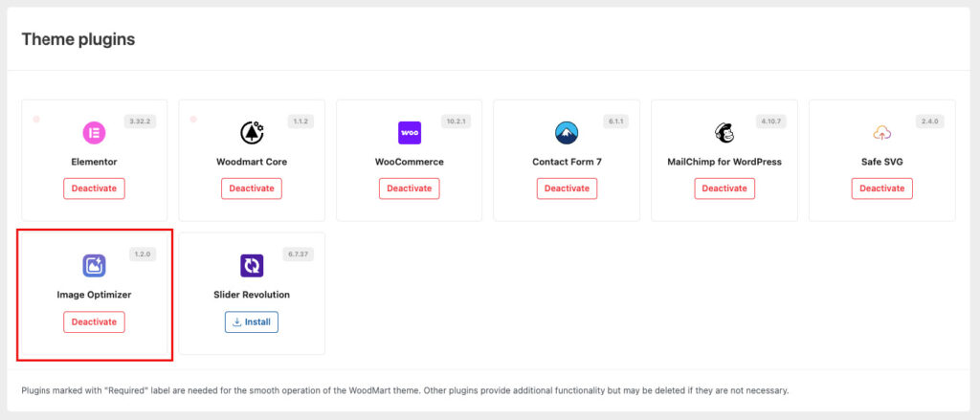
Task: Deactivate the Safe SVG plugin
Action: (881, 188)
